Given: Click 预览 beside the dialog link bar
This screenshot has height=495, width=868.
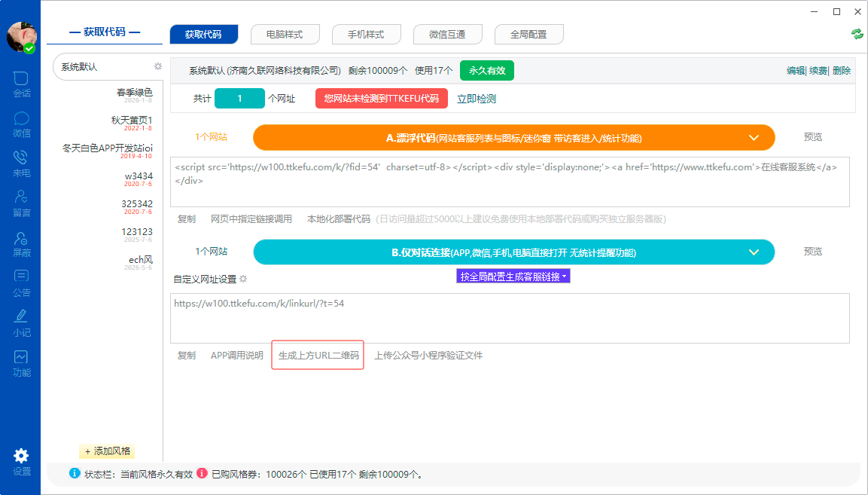Looking at the screenshot, I should coord(813,252).
